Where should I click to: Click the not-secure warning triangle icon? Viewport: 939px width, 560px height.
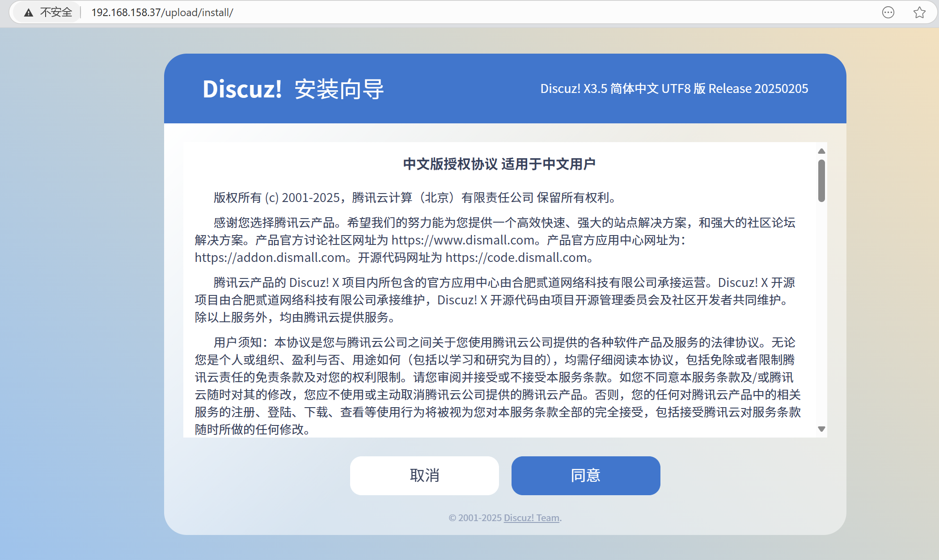(29, 13)
